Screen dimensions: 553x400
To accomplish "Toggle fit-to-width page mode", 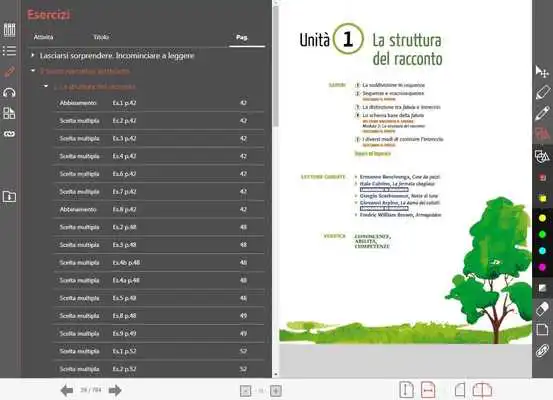I will tap(428, 390).
